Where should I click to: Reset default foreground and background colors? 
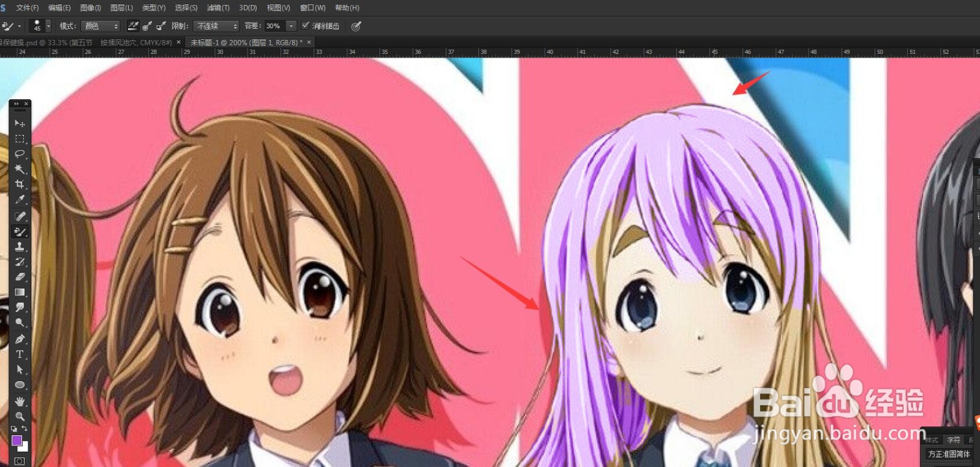pos(14,428)
